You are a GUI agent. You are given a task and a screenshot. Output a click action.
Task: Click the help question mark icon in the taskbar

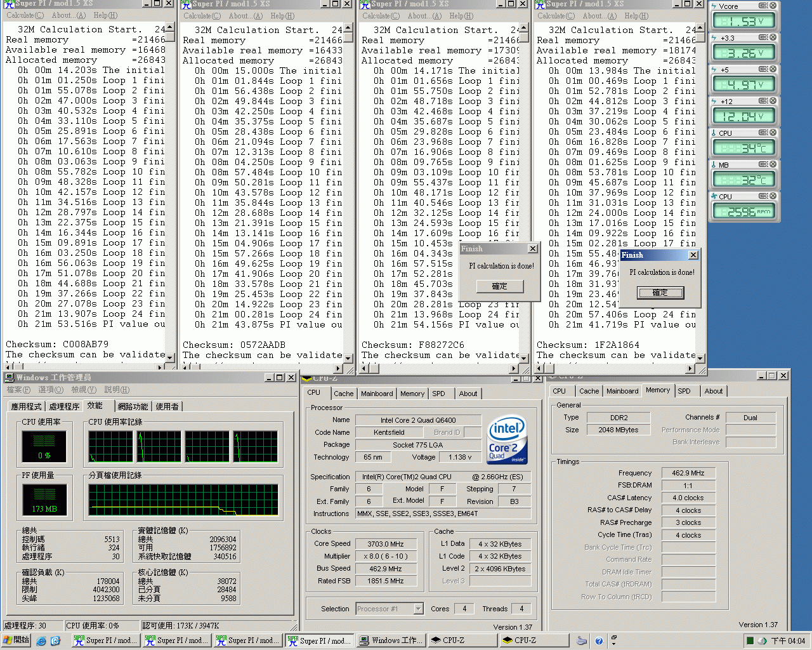tap(599, 640)
